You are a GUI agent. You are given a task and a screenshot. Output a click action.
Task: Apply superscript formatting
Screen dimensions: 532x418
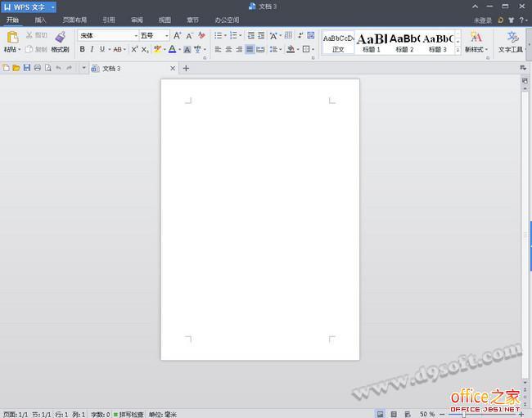pos(134,50)
